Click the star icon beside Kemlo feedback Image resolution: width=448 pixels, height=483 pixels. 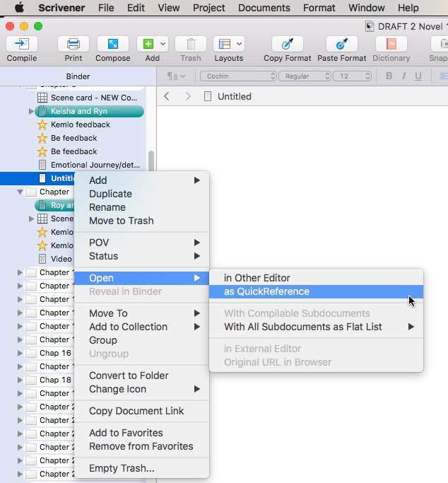coord(42,124)
